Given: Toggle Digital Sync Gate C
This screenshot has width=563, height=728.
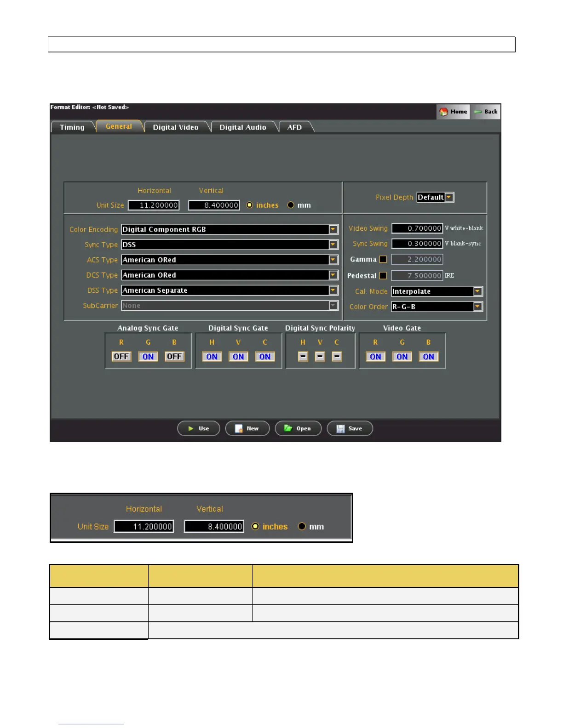Looking at the screenshot, I should (x=265, y=357).
